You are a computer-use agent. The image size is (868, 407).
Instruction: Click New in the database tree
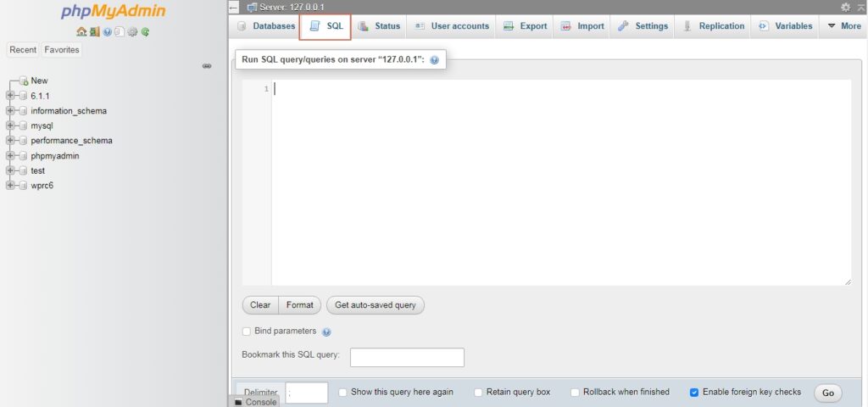39,81
